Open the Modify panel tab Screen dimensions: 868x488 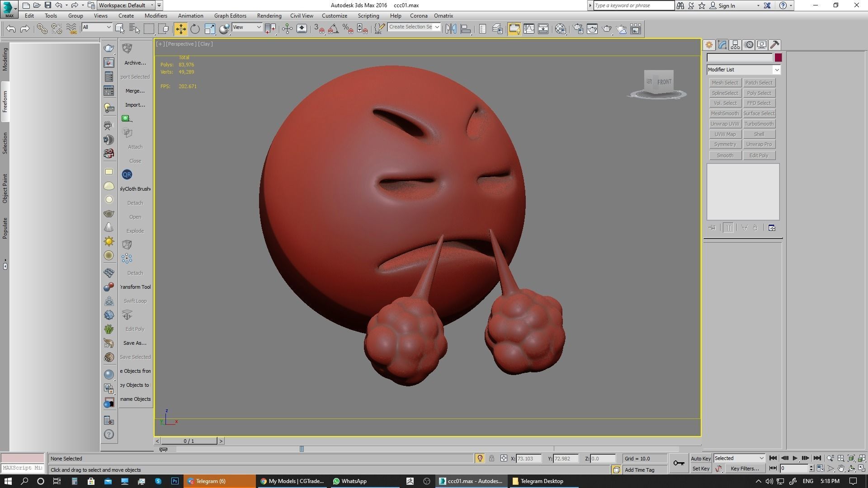[x=722, y=45]
